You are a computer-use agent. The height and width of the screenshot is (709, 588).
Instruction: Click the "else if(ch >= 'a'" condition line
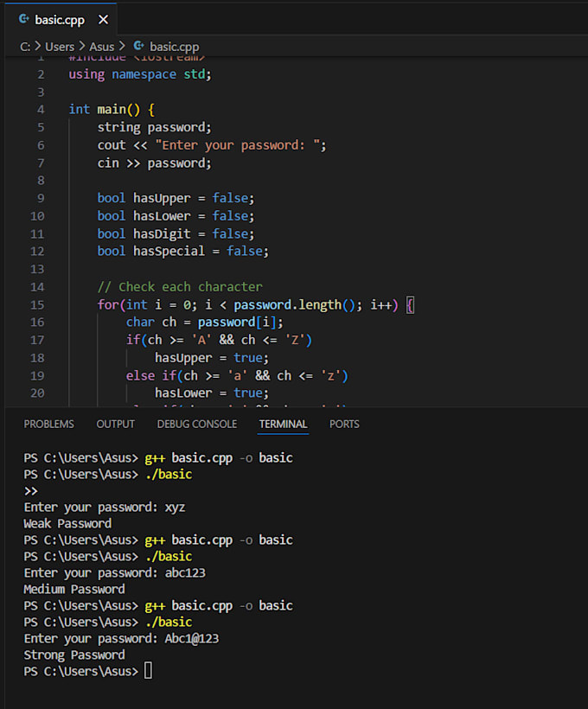pyautogui.click(x=237, y=376)
